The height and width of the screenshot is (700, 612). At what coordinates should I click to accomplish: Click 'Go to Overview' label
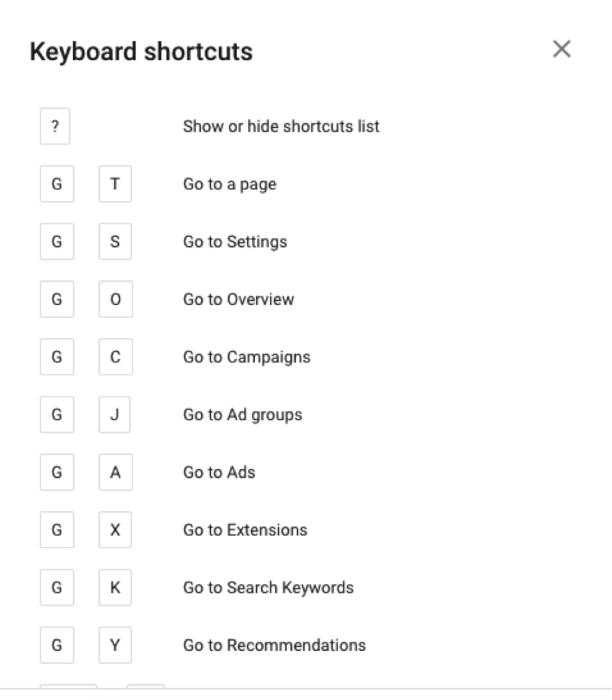[x=238, y=299]
